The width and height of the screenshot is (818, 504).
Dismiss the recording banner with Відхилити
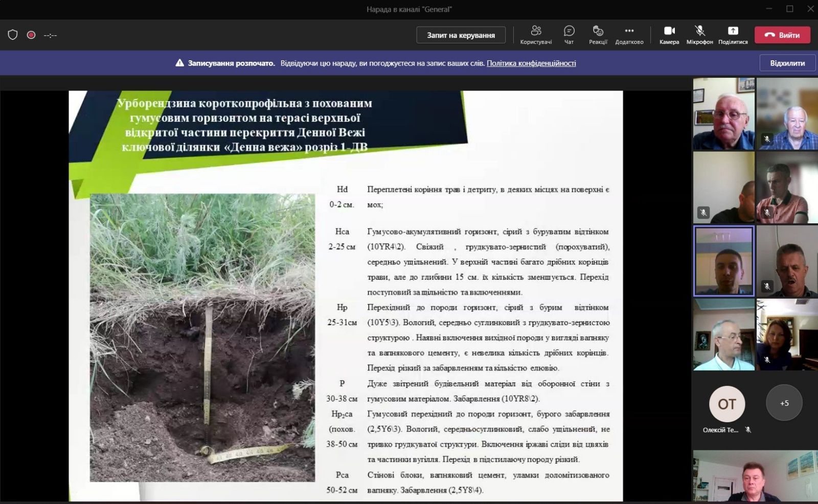[x=787, y=63]
